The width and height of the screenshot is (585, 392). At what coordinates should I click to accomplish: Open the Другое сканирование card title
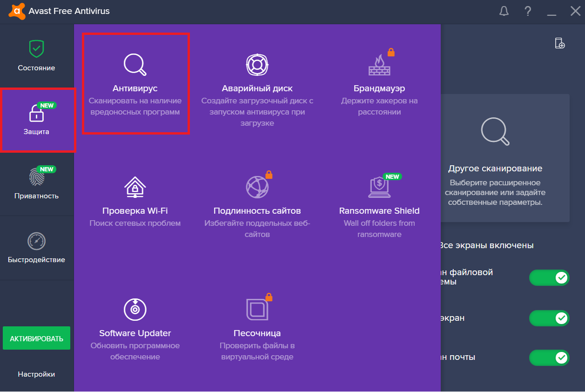(x=495, y=169)
